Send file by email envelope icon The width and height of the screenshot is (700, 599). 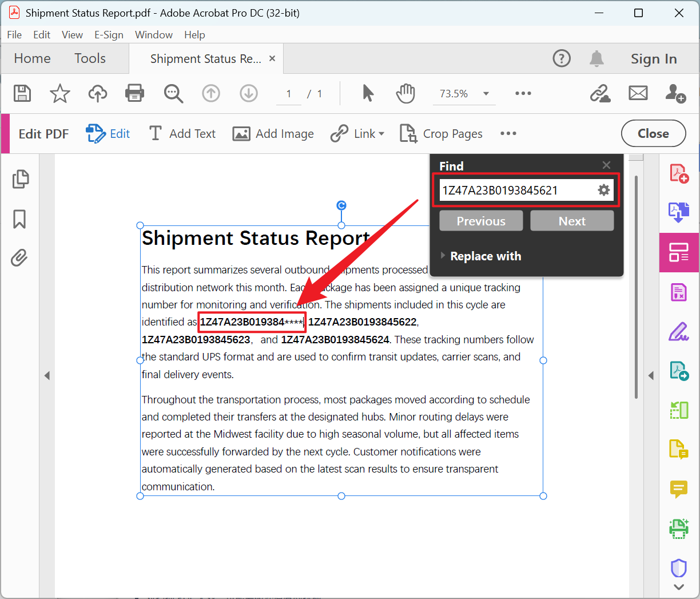pos(638,93)
